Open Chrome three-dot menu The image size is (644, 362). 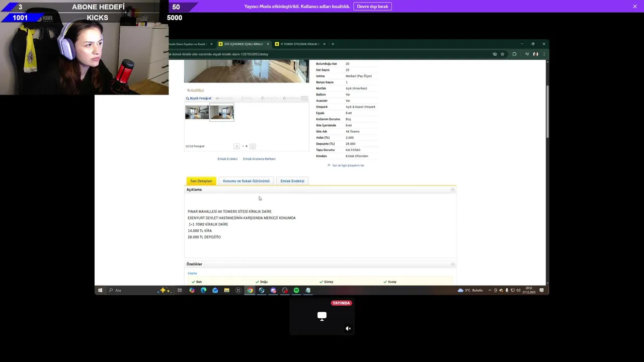tap(543, 54)
